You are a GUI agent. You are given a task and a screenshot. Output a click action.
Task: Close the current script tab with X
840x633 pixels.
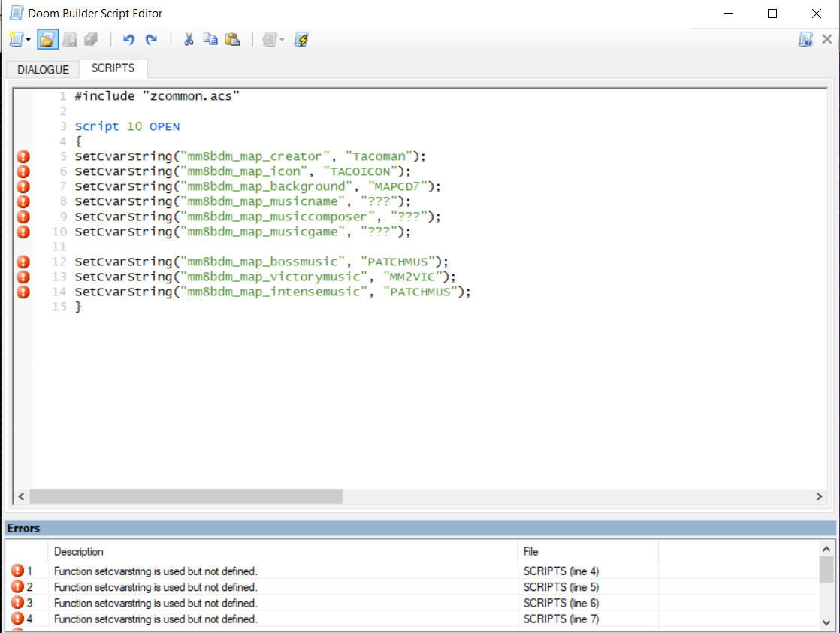click(826, 40)
